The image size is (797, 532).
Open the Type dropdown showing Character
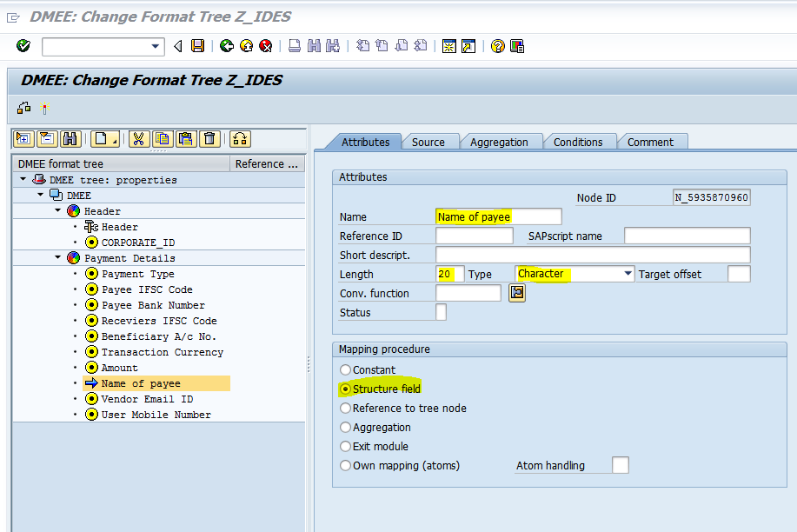pos(628,274)
